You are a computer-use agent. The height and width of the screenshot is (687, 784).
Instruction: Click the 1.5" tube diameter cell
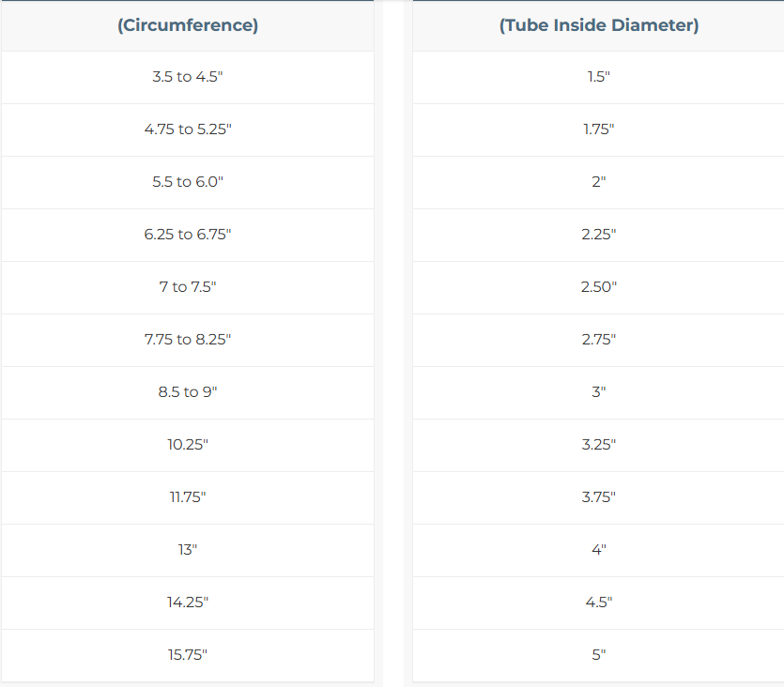(x=598, y=77)
